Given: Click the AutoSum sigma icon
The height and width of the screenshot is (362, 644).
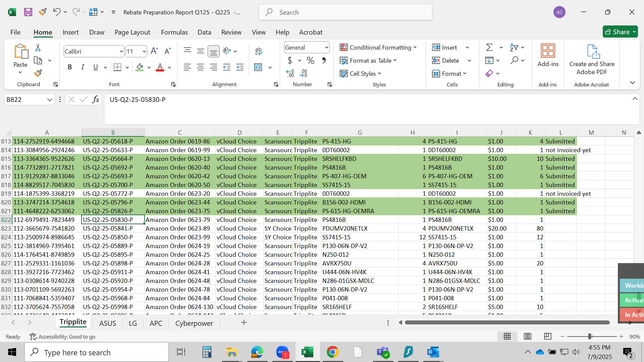Looking at the screenshot, I should click(489, 47).
